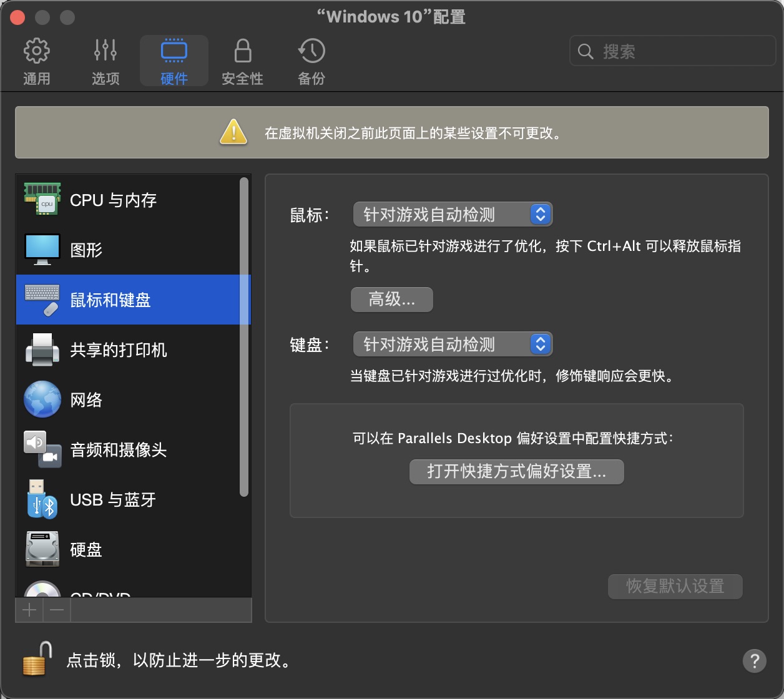Select 网络 label in the sidebar
The height and width of the screenshot is (699, 784).
click(86, 400)
